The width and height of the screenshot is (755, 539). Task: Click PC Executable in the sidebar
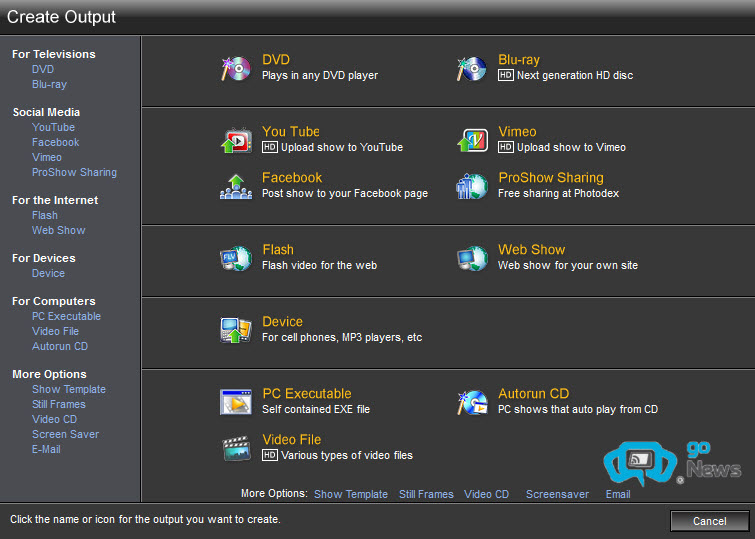[66, 316]
